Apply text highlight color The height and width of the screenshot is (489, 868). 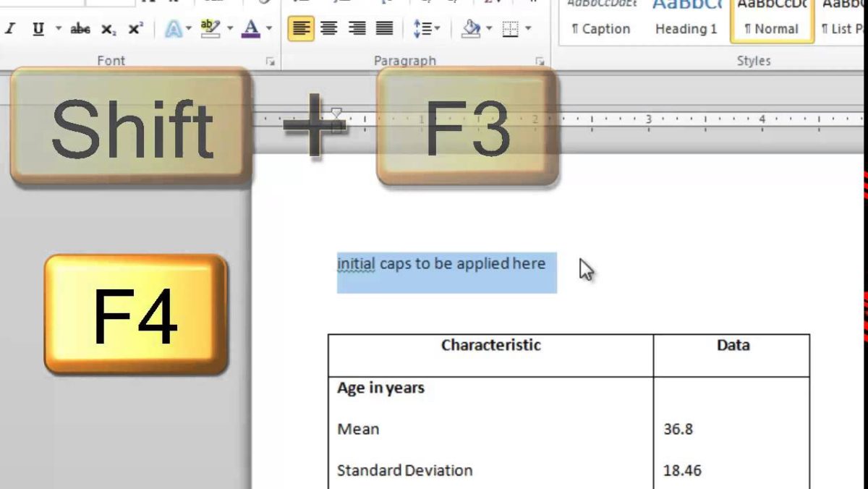(209, 29)
